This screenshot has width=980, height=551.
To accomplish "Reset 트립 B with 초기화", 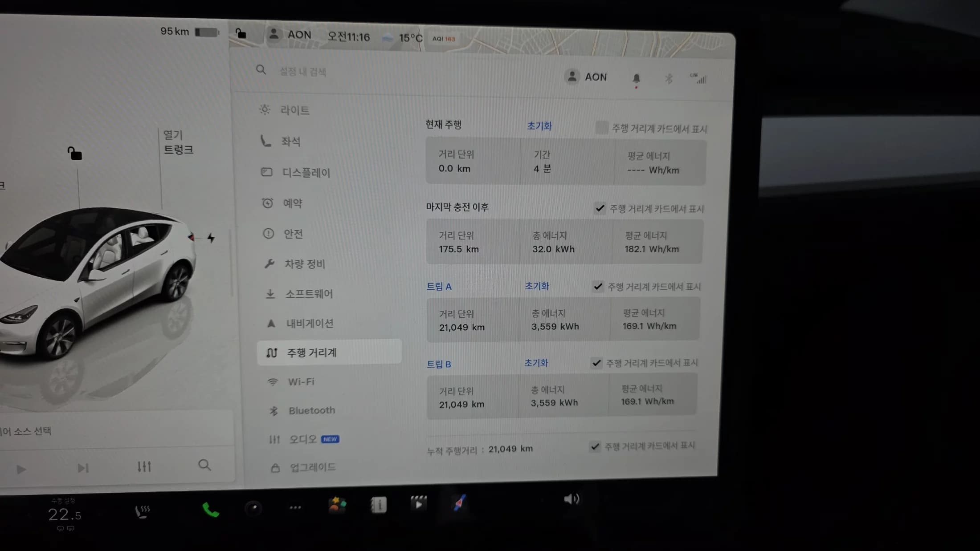I will [536, 363].
